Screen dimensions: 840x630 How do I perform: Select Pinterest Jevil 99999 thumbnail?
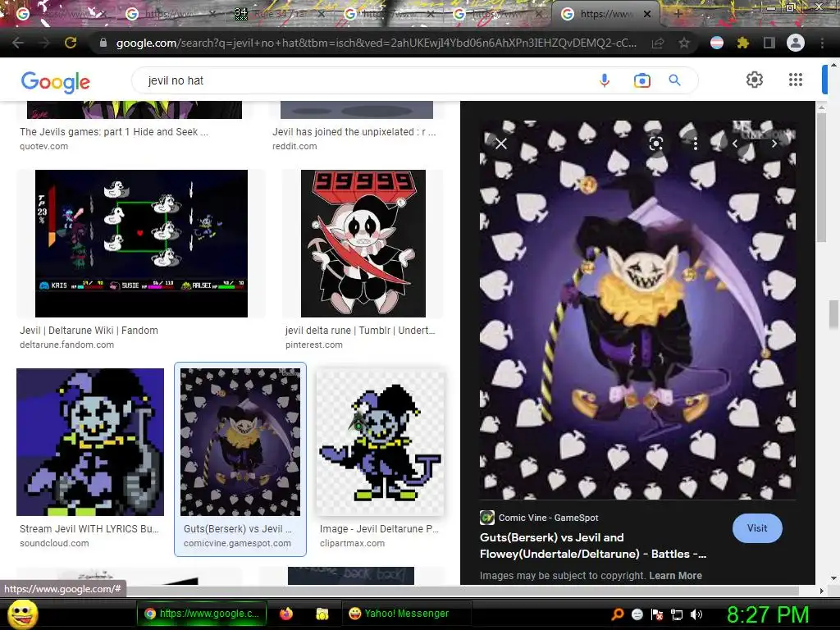click(363, 243)
